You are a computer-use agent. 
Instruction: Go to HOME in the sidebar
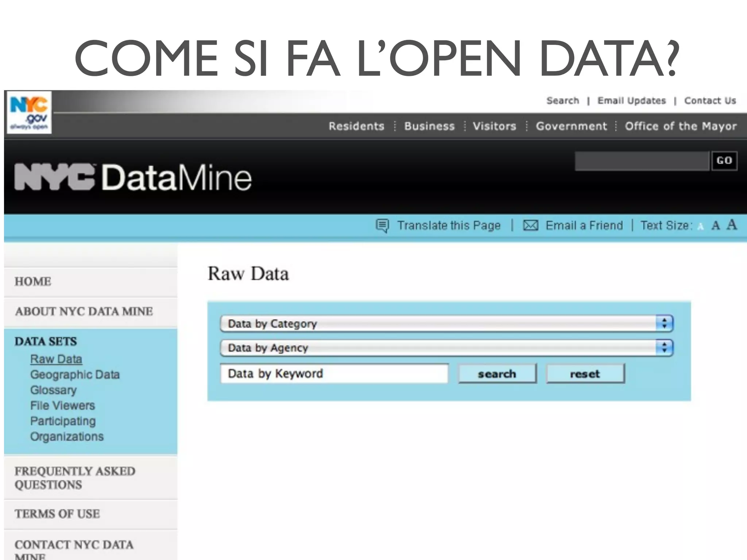[x=33, y=282]
